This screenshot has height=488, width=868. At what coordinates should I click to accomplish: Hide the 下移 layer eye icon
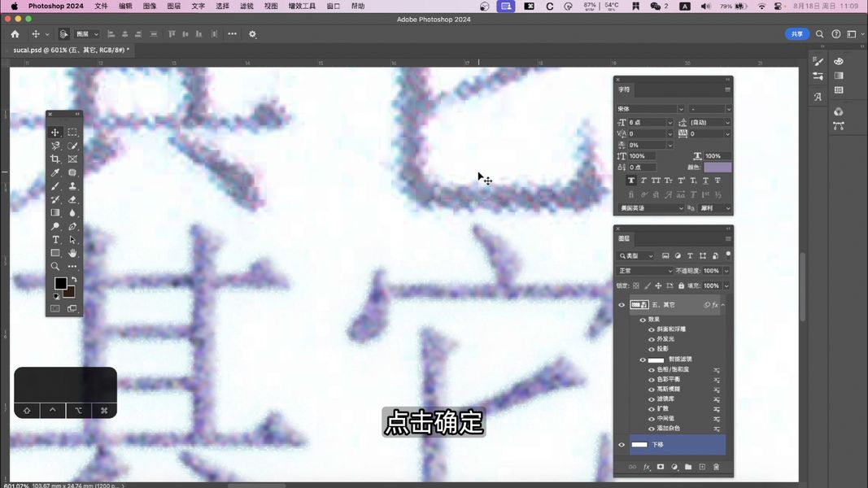pos(622,445)
